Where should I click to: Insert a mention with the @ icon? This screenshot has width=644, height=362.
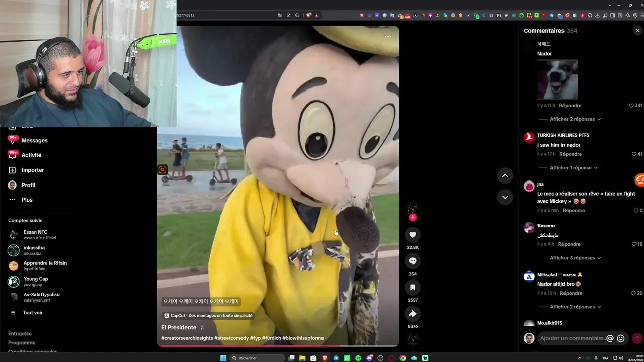[x=610, y=338]
